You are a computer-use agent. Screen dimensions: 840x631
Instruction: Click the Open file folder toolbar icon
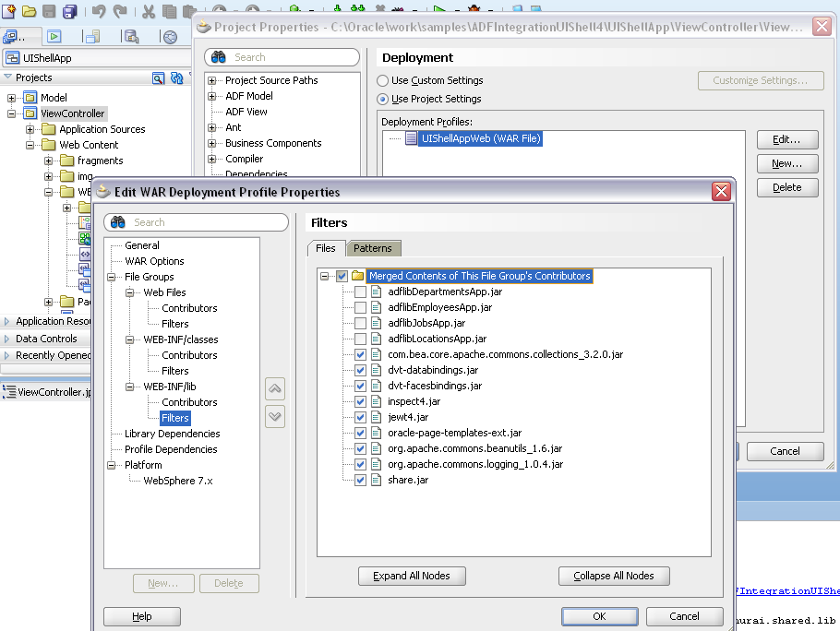coord(30,10)
